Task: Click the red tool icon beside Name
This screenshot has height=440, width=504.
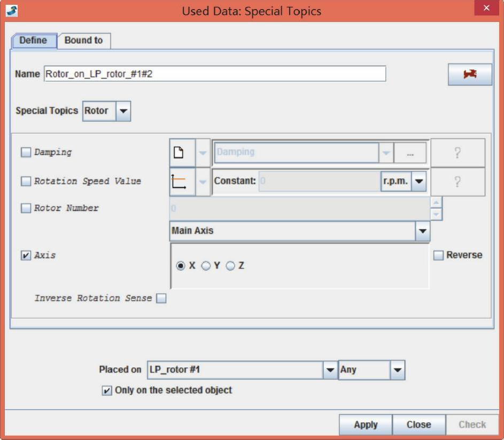Action: click(x=470, y=74)
